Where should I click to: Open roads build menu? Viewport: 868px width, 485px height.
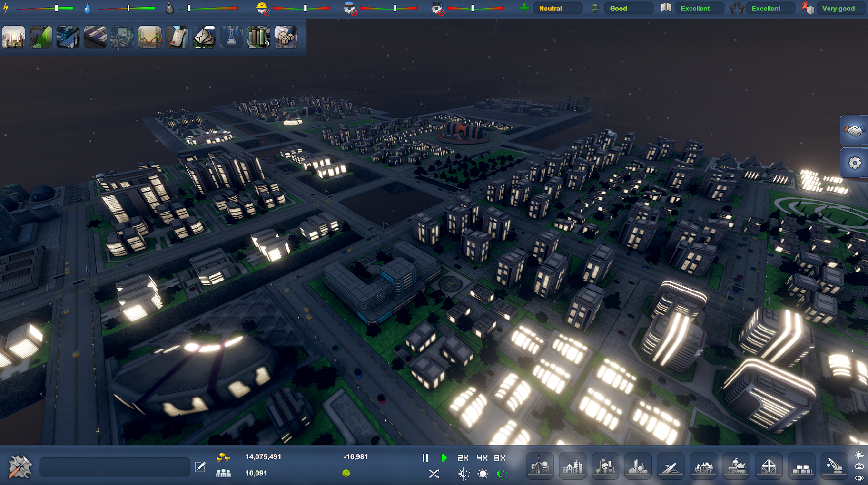click(671, 466)
